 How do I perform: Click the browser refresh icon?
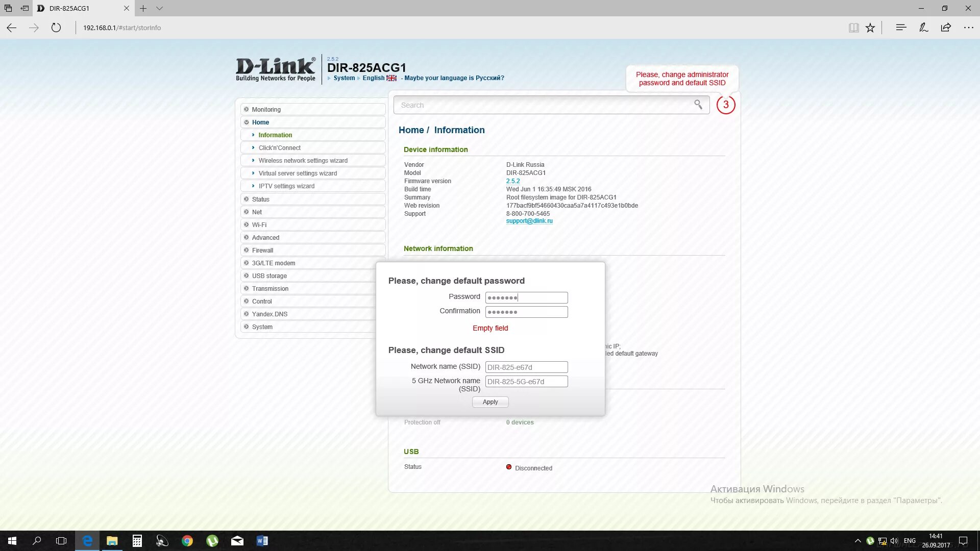pyautogui.click(x=56, y=28)
